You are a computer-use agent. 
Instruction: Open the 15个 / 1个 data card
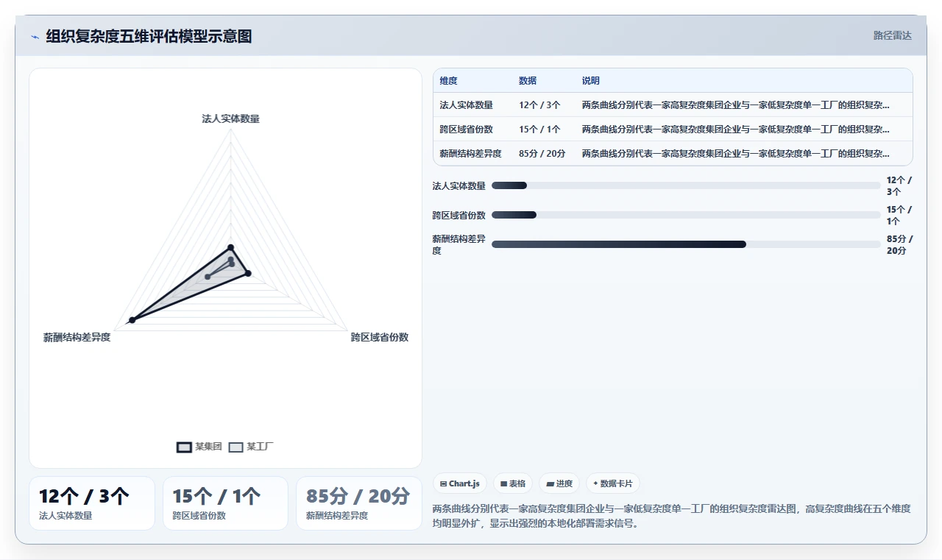pyautogui.click(x=225, y=503)
